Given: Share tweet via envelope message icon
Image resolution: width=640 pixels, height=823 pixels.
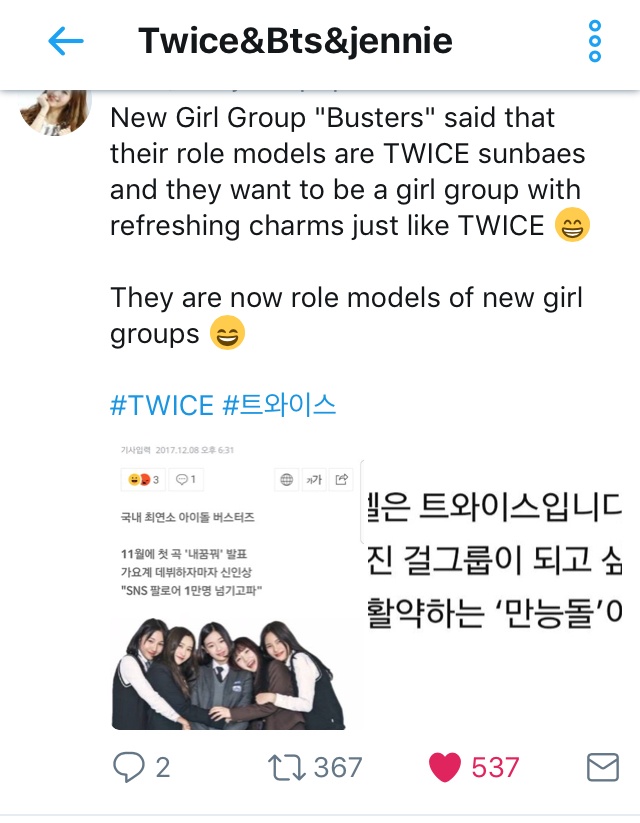Looking at the screenshot, I should point(603,767).
